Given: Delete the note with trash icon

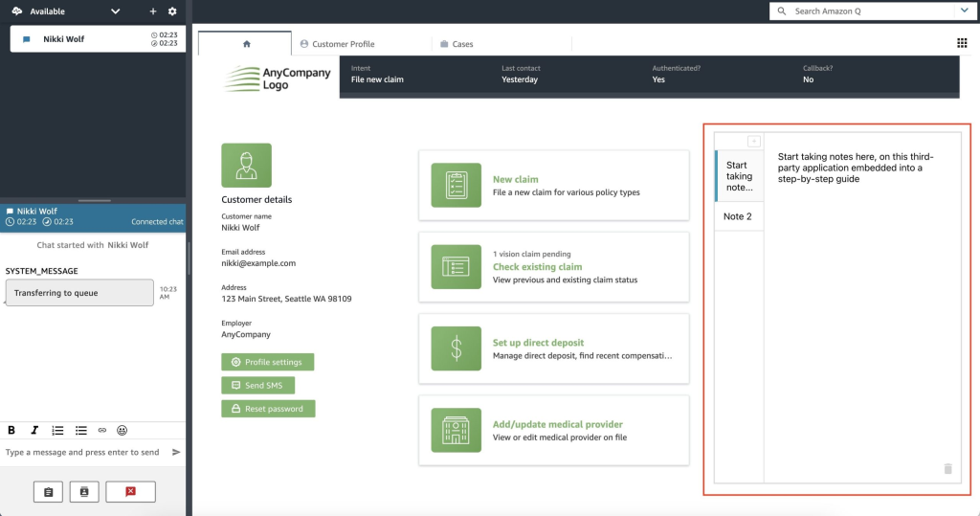Looking at the screenshot, I should [947, 468].
